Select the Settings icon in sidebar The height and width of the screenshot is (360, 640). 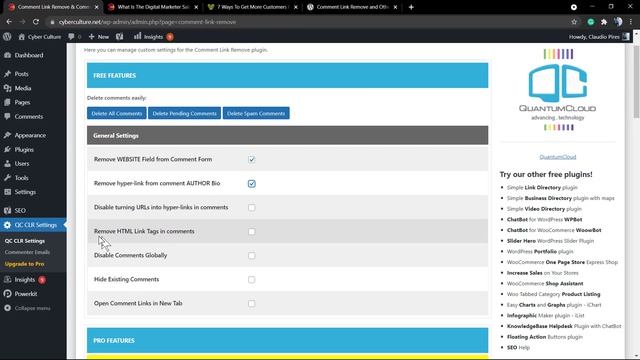click(7, 192)
